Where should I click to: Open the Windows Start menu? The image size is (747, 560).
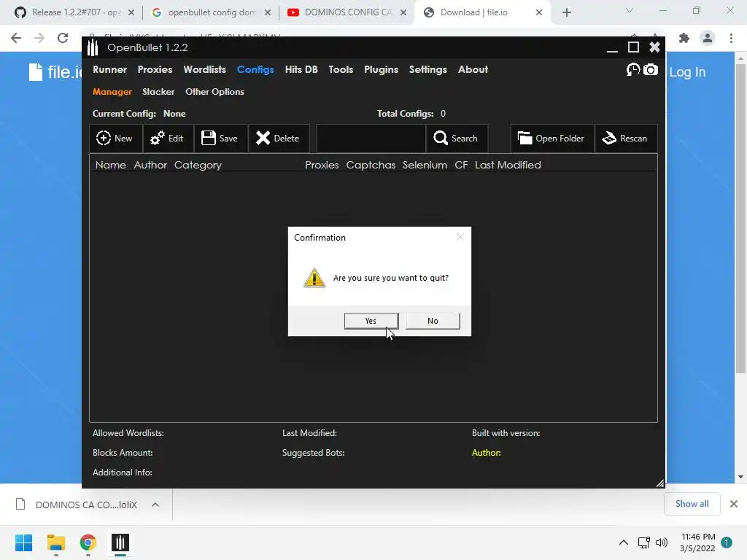24,542
